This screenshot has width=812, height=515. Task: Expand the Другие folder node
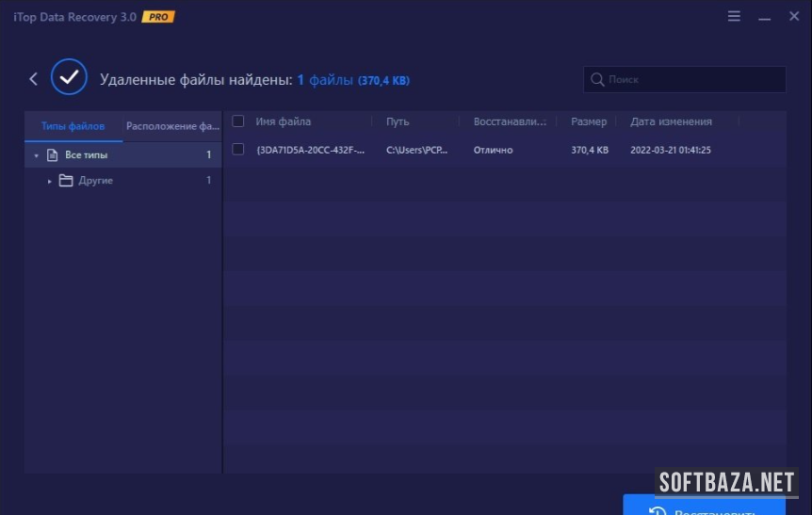[50, 181]
